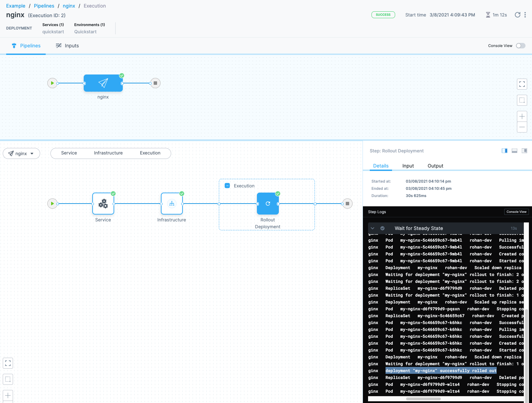Click the Rollout Deployment step icon
This screenshot has width=532, height=403.
pos(268,204)
